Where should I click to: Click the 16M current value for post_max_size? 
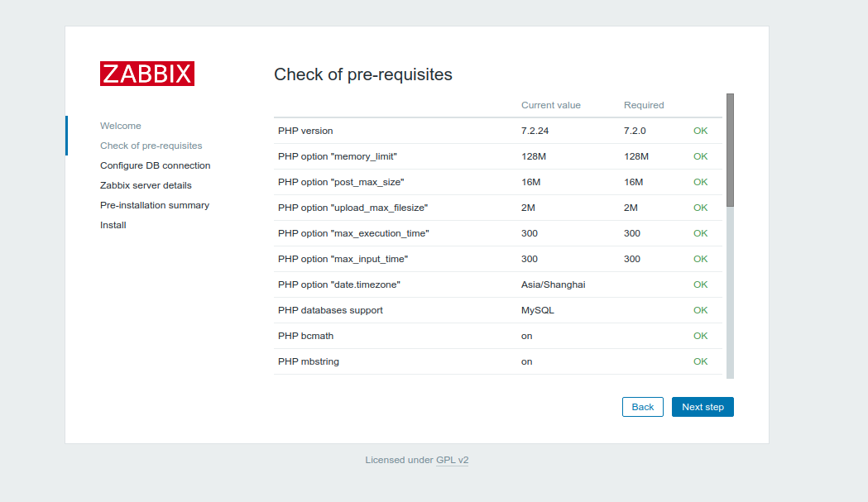[531, 182]
